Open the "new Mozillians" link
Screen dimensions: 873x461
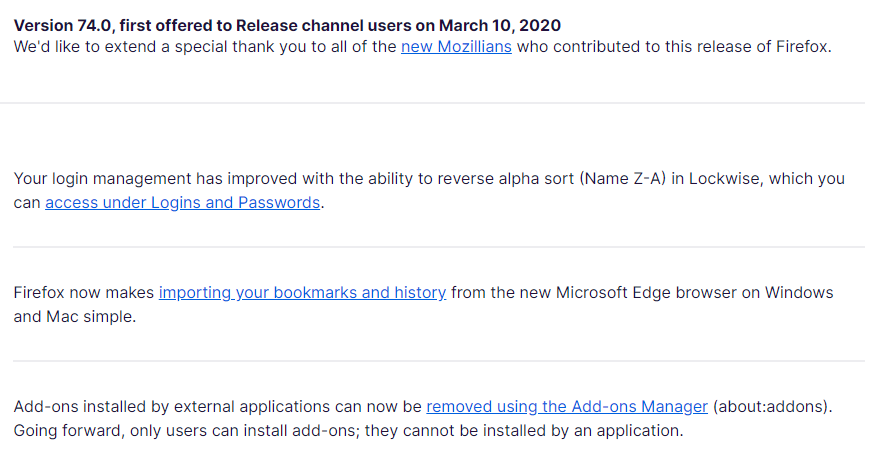point(456,47)
